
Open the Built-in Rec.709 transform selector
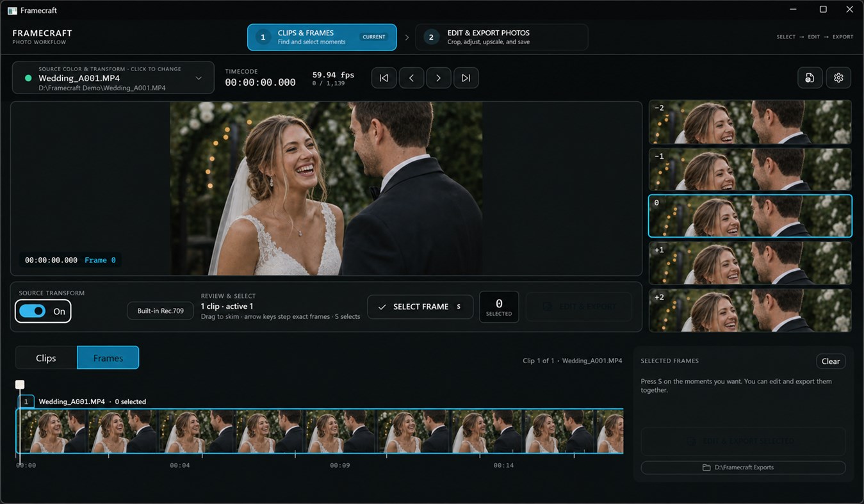pyautogui.click(x=160, y=311)
